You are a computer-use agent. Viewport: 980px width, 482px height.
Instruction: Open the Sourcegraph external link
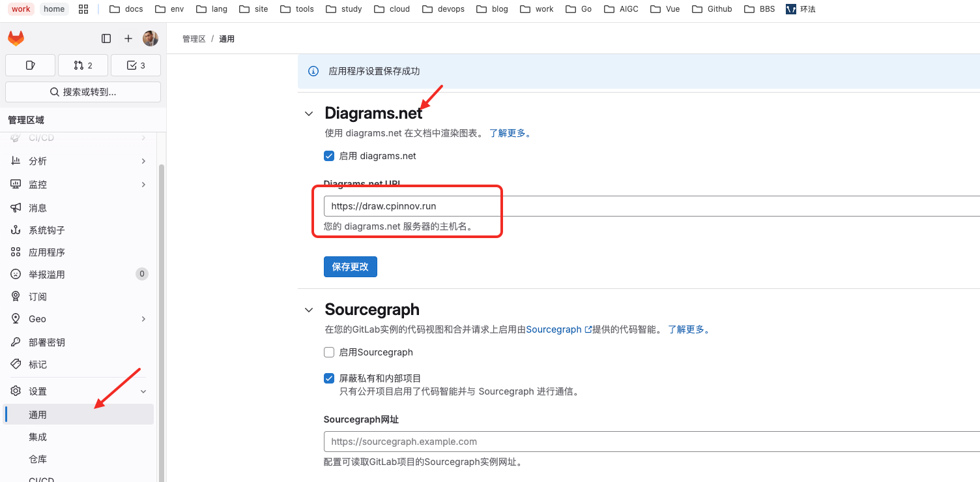click(x=559, y=329)
